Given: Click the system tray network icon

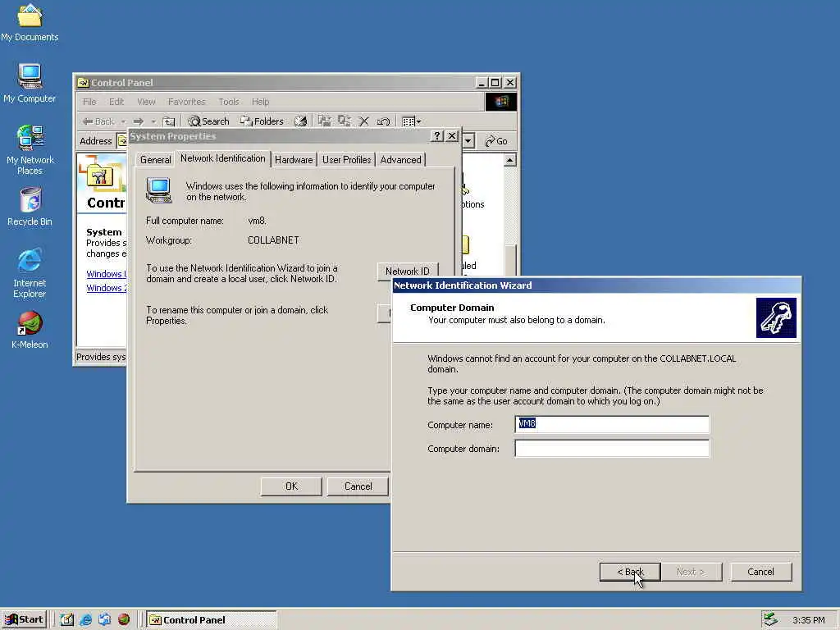Looking at the screenshot, I should pos(770,619).
